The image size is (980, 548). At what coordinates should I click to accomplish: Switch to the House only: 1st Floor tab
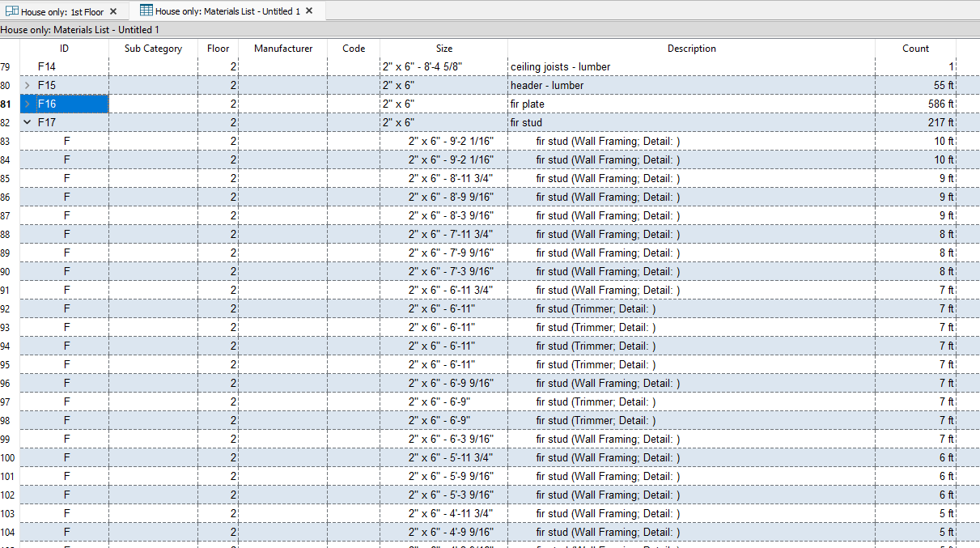tap(62, 11)
